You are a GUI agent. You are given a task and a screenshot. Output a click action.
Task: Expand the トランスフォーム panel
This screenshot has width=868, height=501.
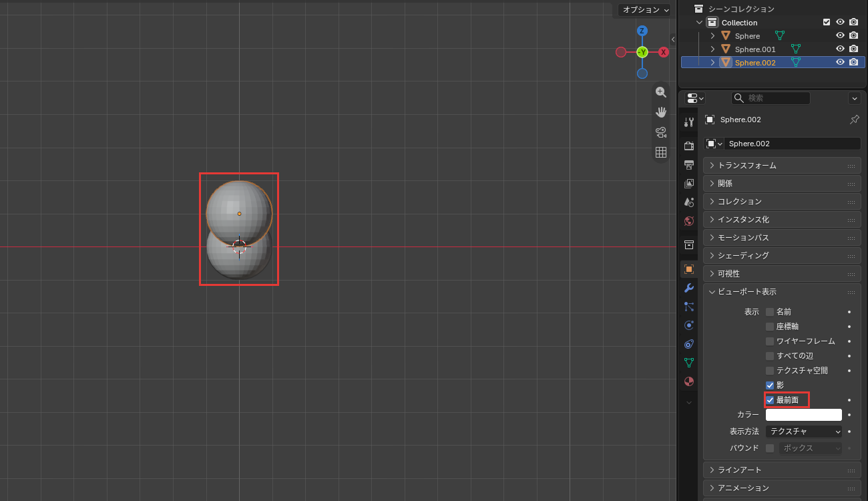(782, 165)
